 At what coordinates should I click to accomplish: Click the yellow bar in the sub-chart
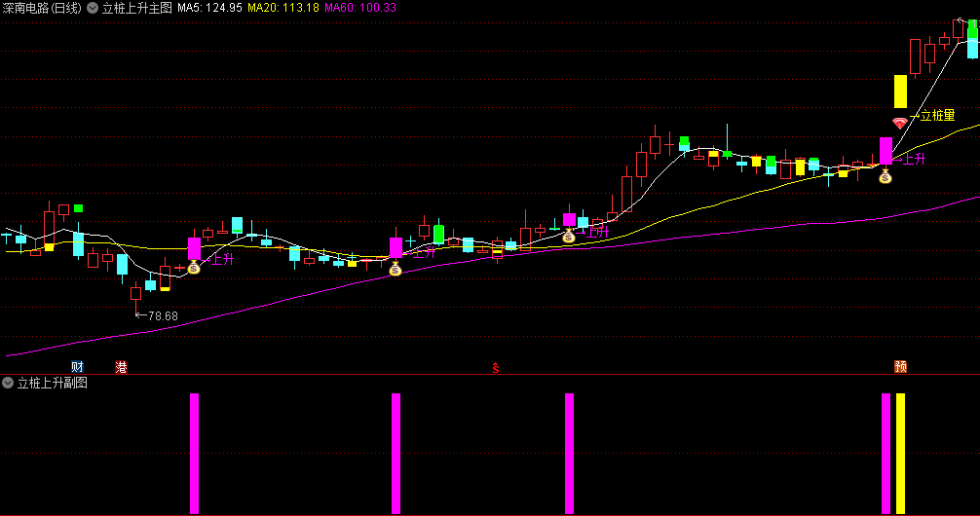click(900, 454)
